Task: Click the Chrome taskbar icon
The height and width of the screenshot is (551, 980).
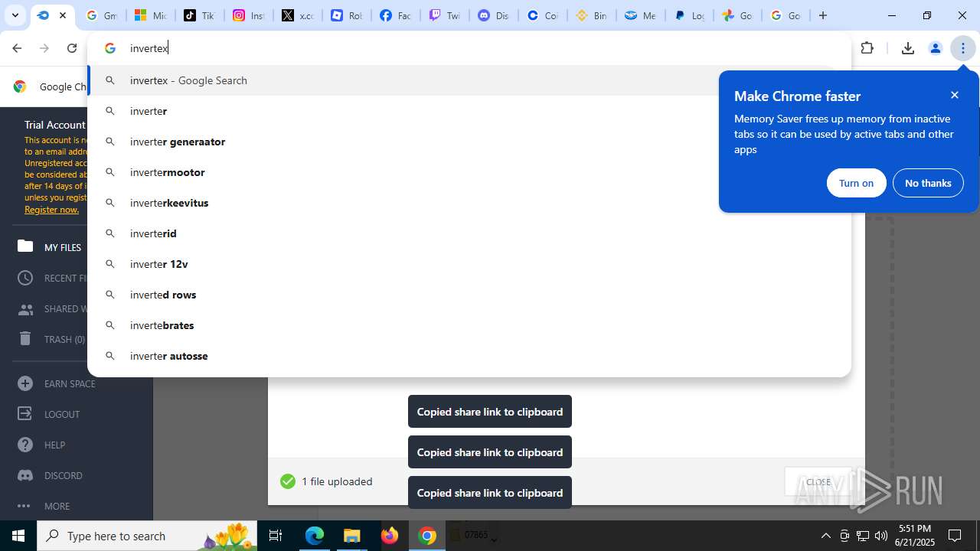Action: tap(427, 536)
